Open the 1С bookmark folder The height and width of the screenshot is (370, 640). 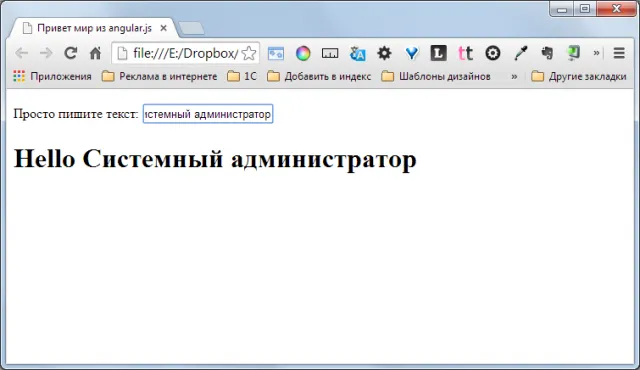[x=242, y=76]
